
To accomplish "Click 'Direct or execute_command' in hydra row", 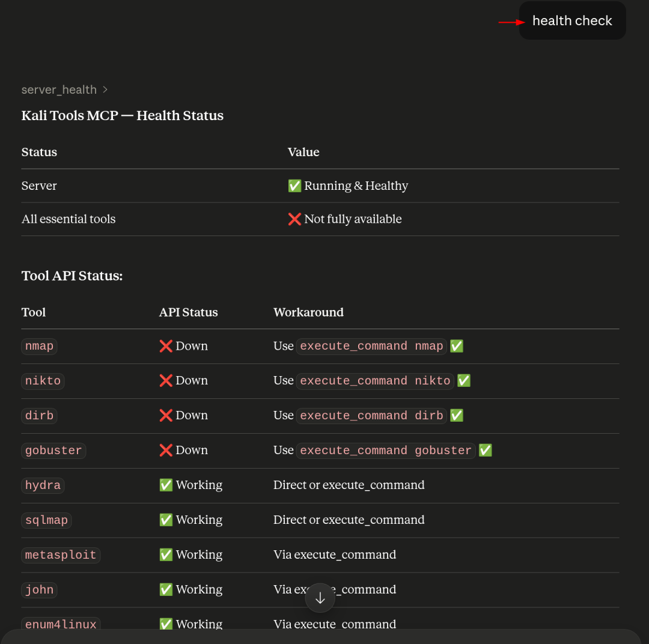I will tap(349, 485).
